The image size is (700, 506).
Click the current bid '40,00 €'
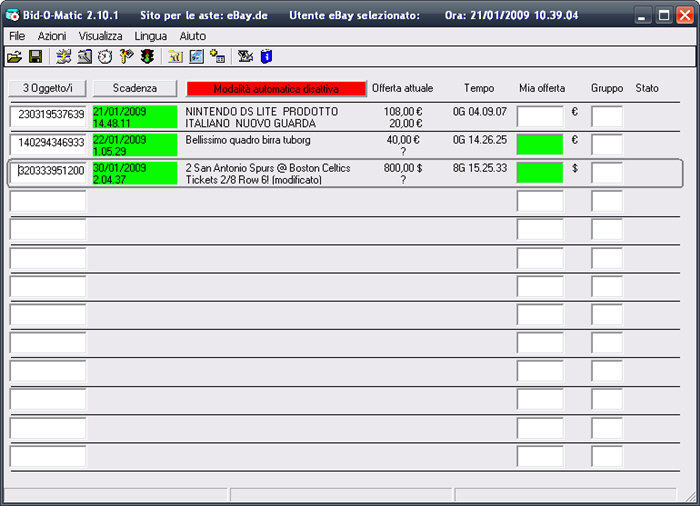coord(403,140)
